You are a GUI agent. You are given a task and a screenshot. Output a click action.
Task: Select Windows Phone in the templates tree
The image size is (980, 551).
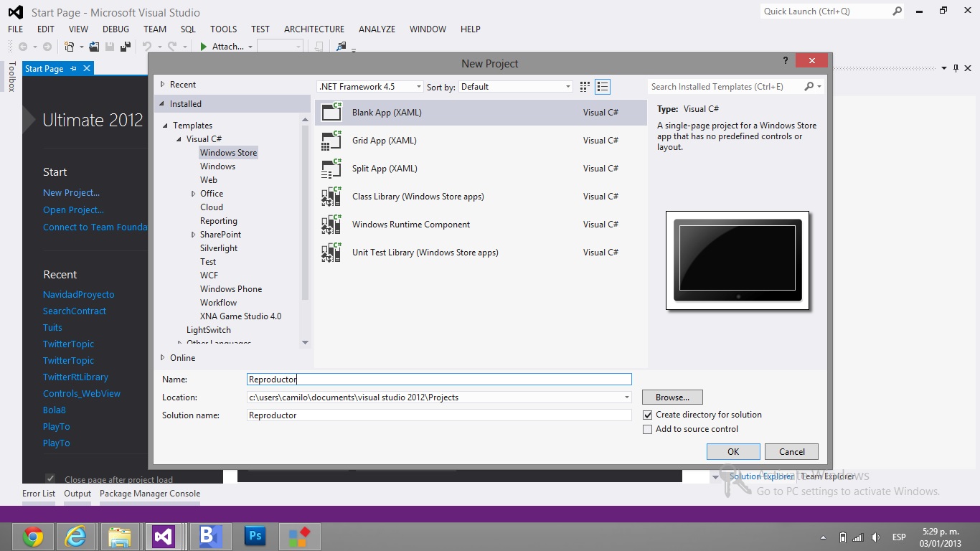coord(230,289)
